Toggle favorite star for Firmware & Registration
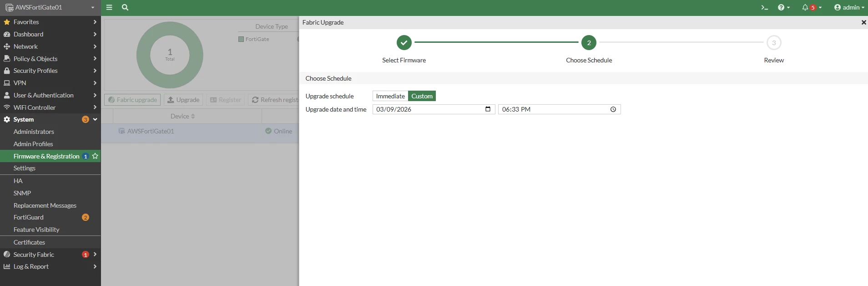 pos(95,156)
